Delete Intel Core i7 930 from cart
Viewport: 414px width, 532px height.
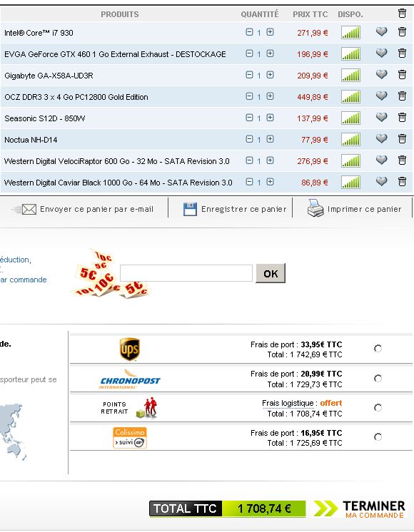click(x=402, y=32)
